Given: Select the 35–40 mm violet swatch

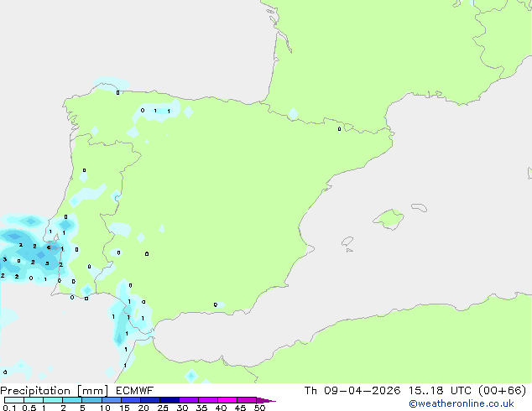Looking at the screenshot, I should coord(208,400).
